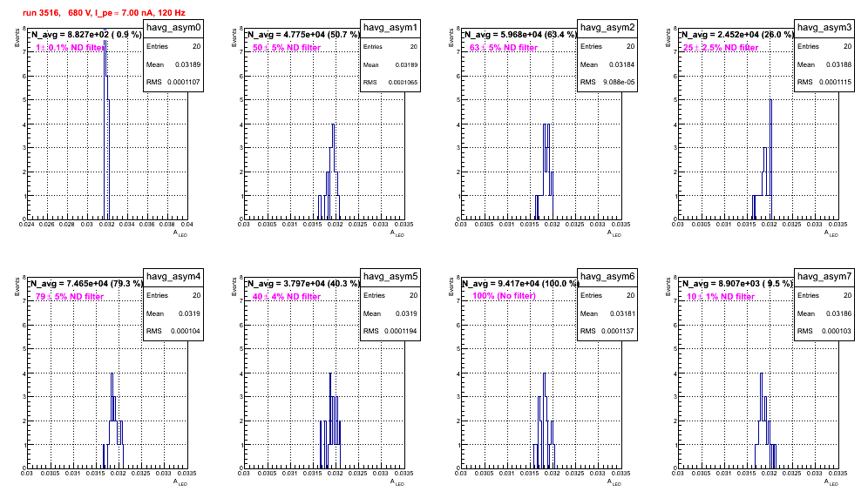Viewport: 868px width, 498px height.
Task: Click Entries 20 row in havg_asym6 box
Action: pyautogui.click(x=607, y=295)
